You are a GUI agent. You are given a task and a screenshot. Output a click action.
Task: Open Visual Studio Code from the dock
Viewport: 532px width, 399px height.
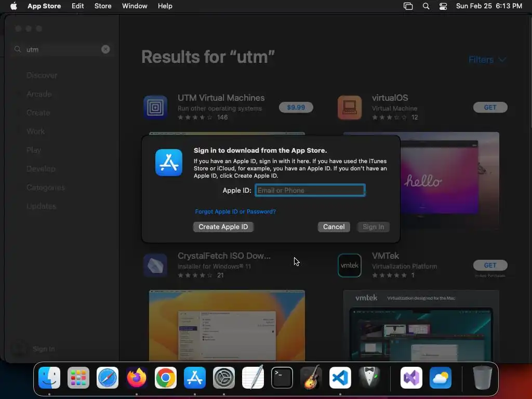pos(340,378)
